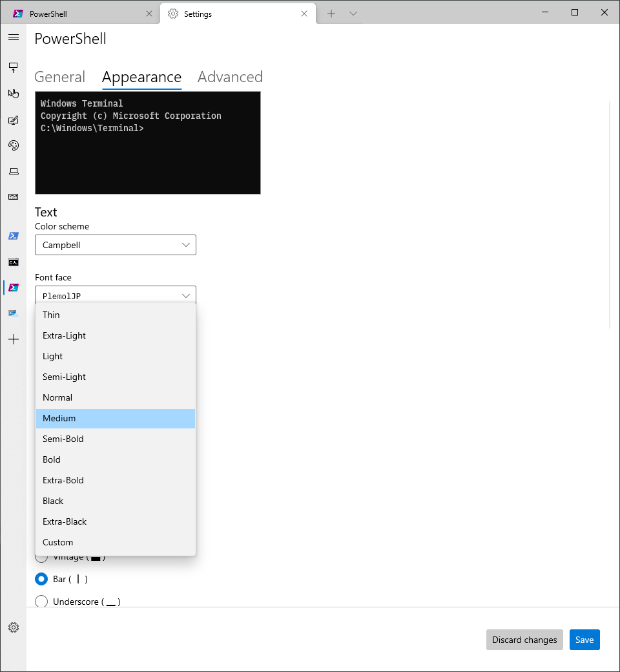Image resolution: width=620 pixels, height=672 pixels.
Task: Minimize the Windows Terminal window
Action: tap(545, 12)
